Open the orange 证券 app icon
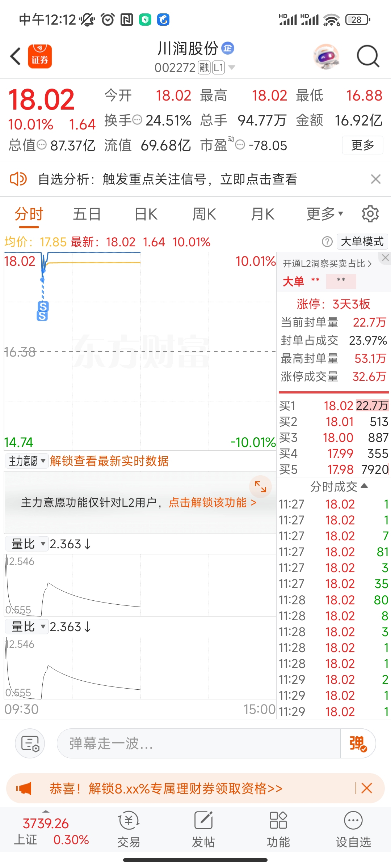Screen dimensions: 391x868 point(40,56)
